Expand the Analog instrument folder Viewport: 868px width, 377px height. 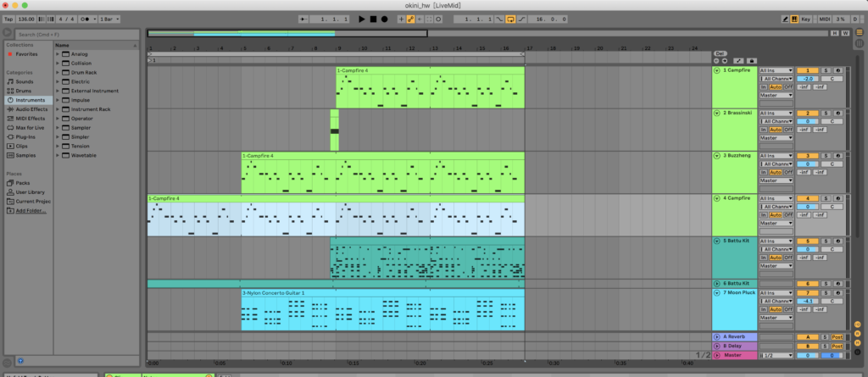pyautogui.click(x=58, y=54)
